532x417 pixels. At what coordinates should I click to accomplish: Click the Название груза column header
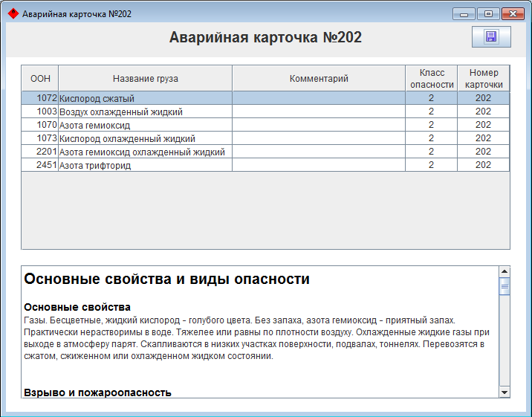pos(145,78)
